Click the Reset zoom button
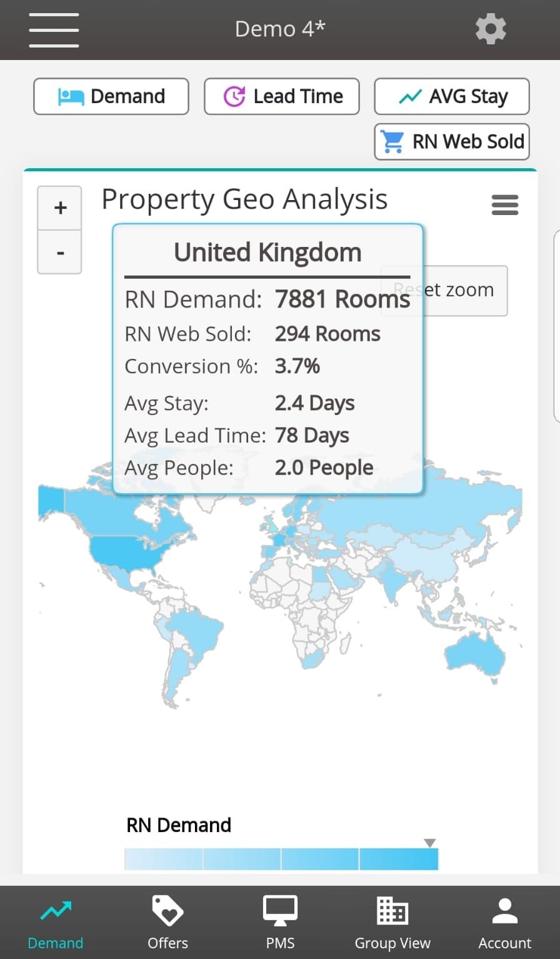 (465, 291)
